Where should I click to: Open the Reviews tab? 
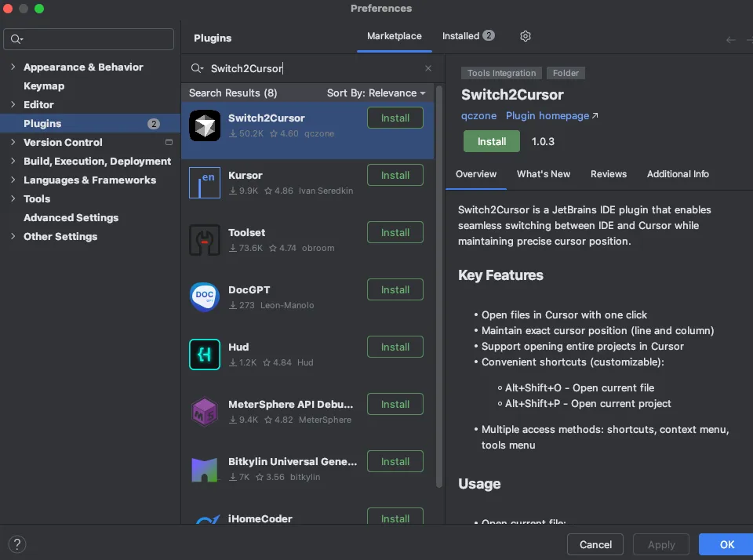609,174
